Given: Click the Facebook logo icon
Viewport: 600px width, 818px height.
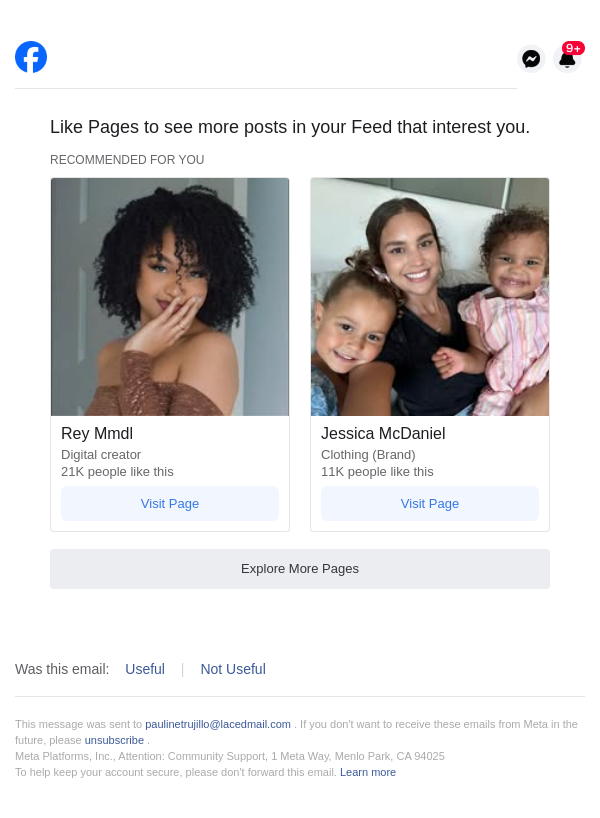Looking at the screenshot, I should pos(31,57).
